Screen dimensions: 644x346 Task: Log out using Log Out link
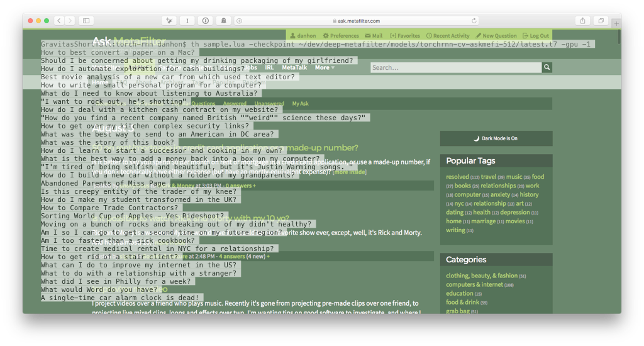point(536,36)
